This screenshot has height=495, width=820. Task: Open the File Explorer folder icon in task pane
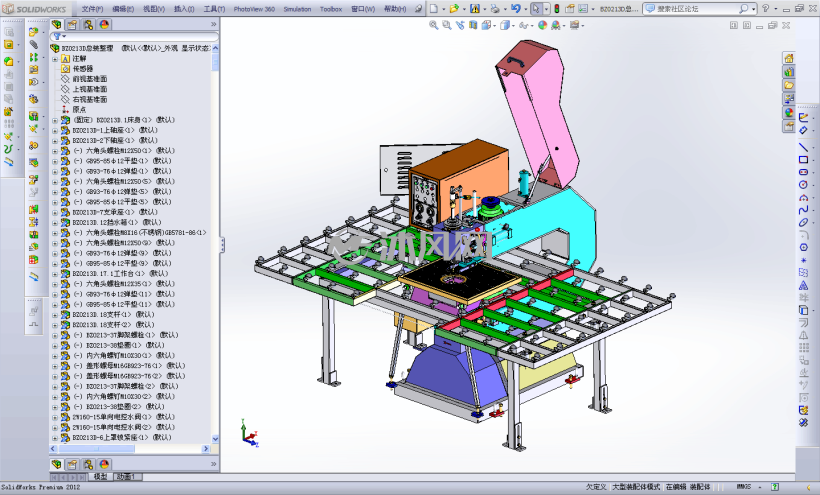(x=789, y=85)
